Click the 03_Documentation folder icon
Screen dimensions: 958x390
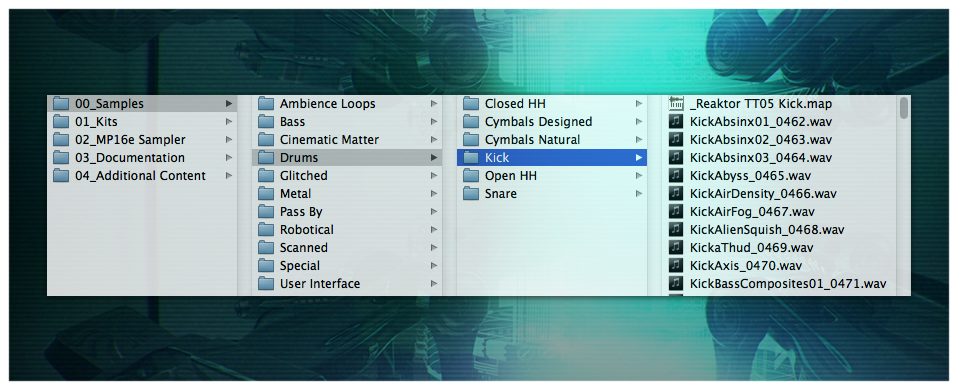tap(61, 158)
